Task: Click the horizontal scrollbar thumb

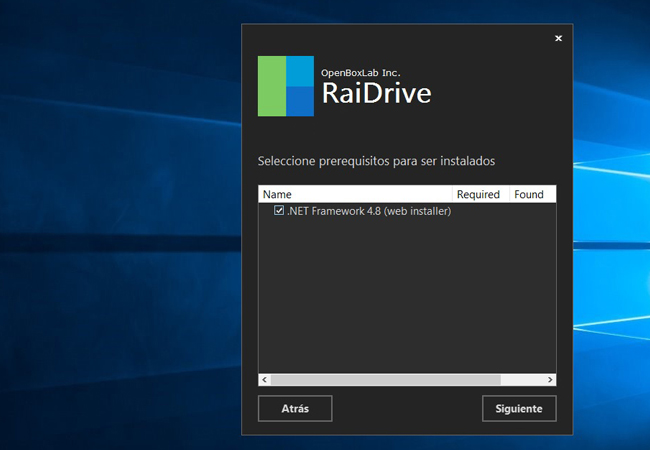Action: (386, 380)
